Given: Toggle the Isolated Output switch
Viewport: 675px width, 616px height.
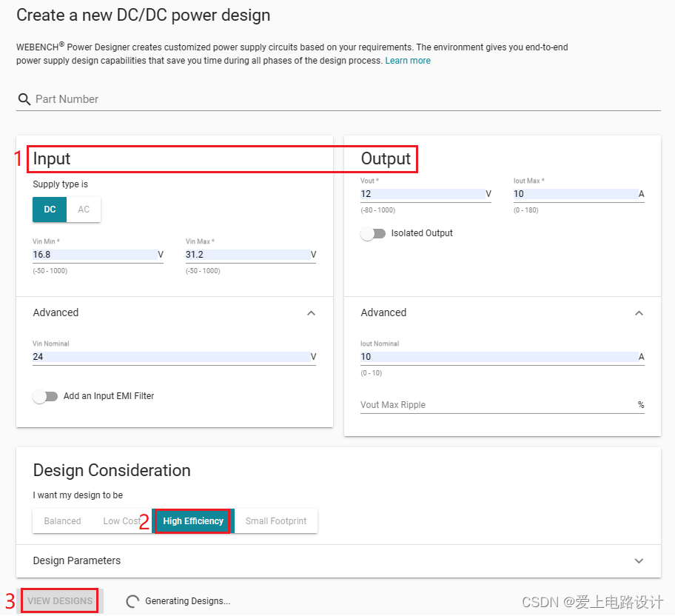Looking at the screenshot, I should [x=373, y=233].
